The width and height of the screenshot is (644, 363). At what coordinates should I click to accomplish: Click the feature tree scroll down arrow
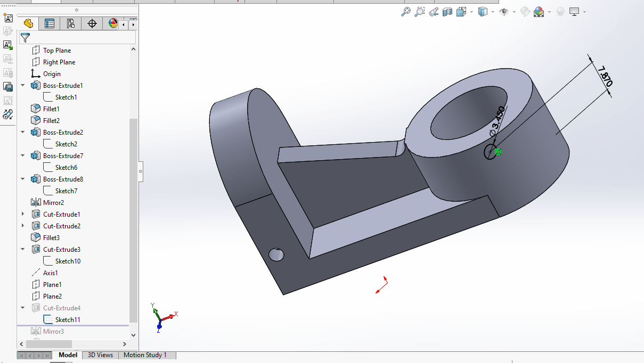coord(133,335)
